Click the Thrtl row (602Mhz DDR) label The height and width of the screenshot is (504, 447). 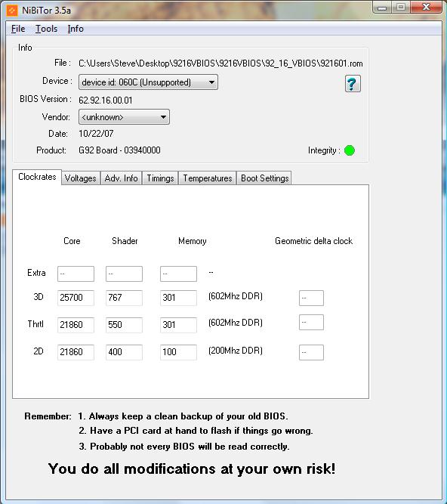click(236, 323)
